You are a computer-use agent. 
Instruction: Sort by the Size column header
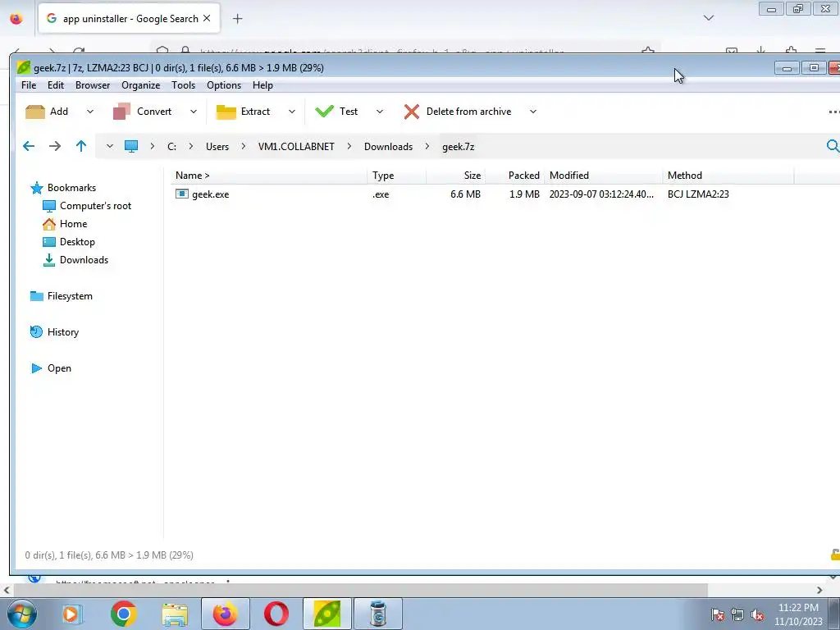[456, 176]
